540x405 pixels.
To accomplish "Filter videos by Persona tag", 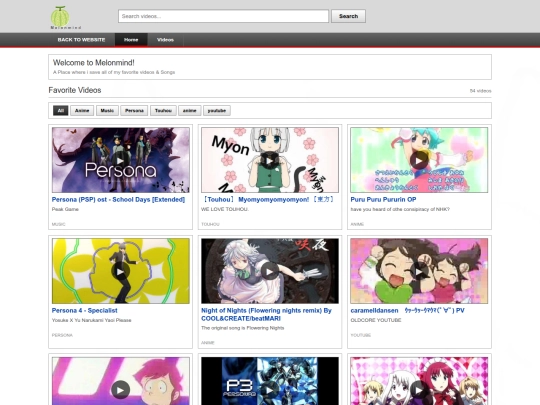I will 134,111.
